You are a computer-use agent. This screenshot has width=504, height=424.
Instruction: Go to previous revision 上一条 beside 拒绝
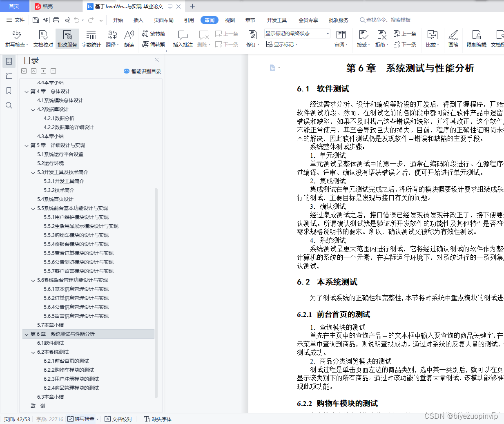pyautogui.click(x=405, y=33)
